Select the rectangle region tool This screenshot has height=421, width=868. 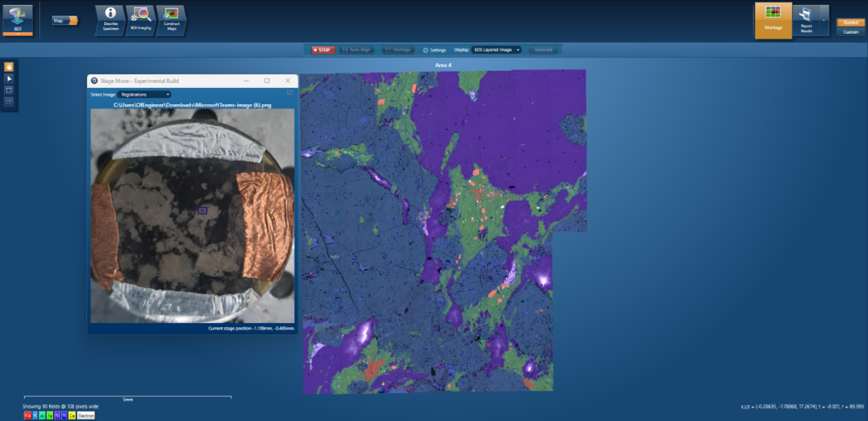click(9, 90)
